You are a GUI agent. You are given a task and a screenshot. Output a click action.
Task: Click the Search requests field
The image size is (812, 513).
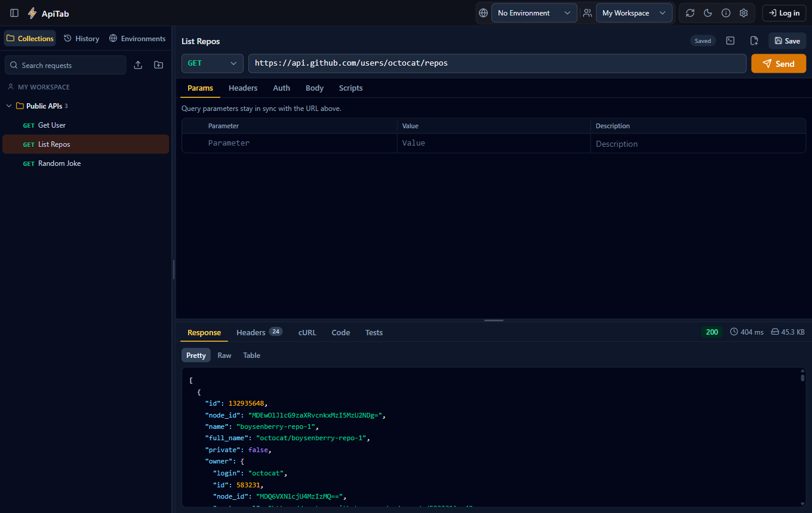click(x=66, y=65)
